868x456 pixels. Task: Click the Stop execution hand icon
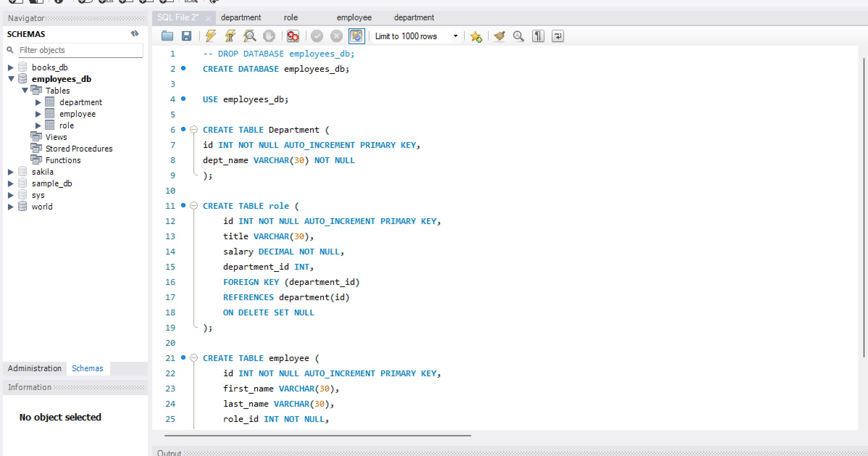(x=269, y=36)
